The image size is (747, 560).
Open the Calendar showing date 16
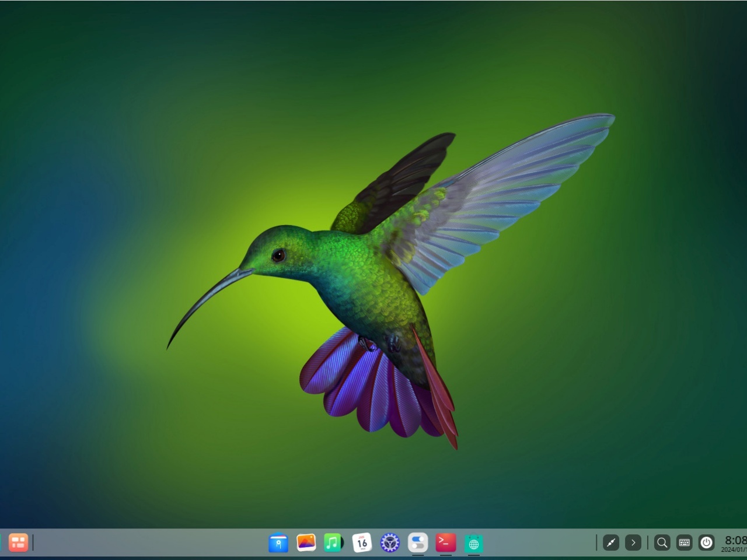[362, 542]
